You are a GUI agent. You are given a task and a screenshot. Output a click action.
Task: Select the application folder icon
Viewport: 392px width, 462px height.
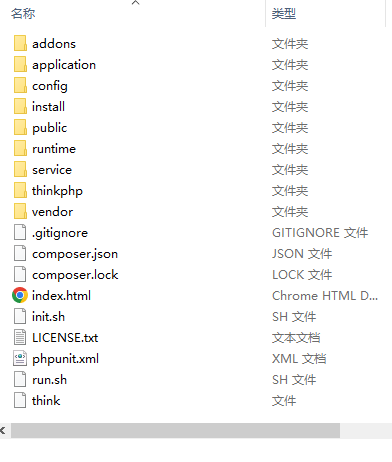tap(20, 65)
